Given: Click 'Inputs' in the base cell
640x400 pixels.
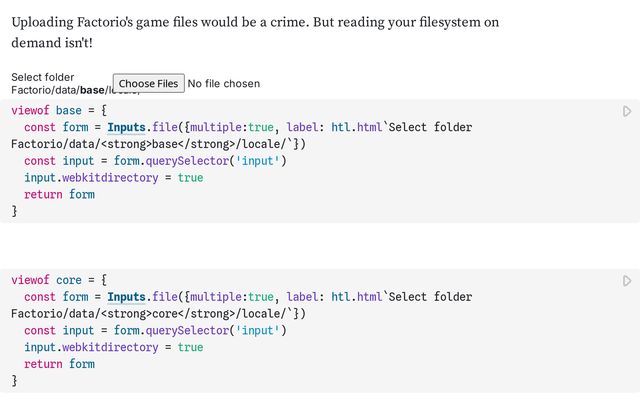Looking at the screenshot, I should pyautogui.click(x=127, y=127).
